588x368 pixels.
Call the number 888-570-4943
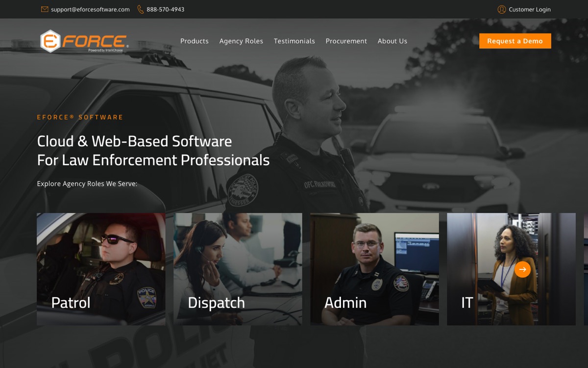[166, 9]
